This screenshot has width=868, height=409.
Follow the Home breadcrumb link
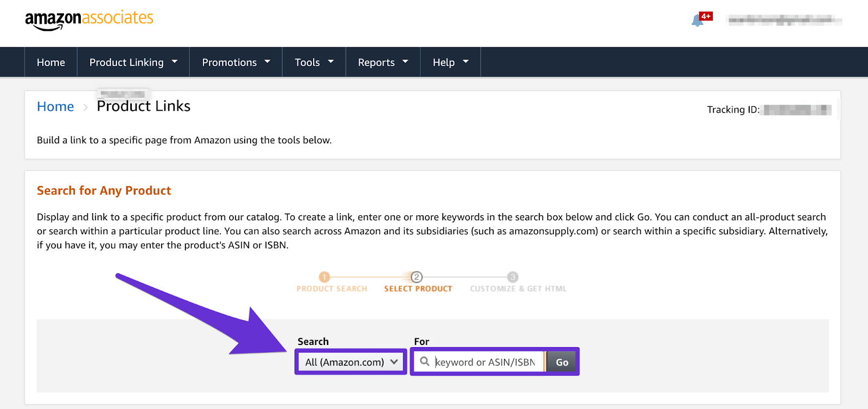pyautogui.click(x=55, y=106)
